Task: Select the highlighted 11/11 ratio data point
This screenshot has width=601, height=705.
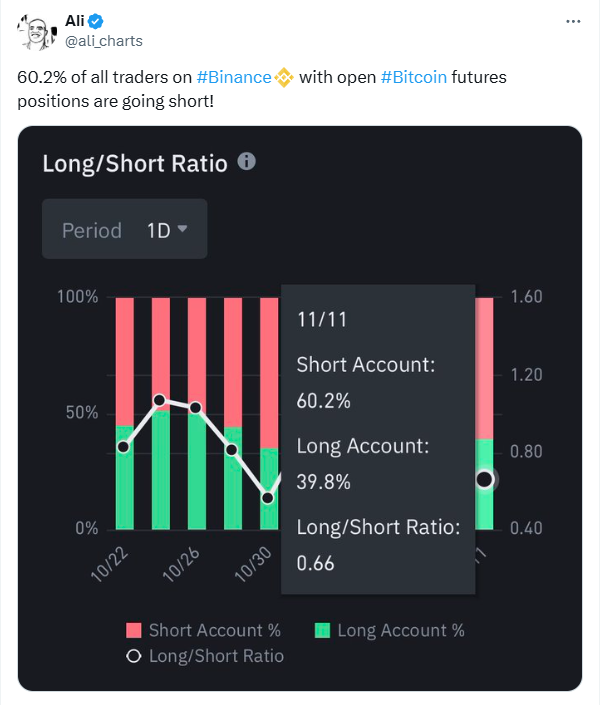Action: [x=485, y=480]
